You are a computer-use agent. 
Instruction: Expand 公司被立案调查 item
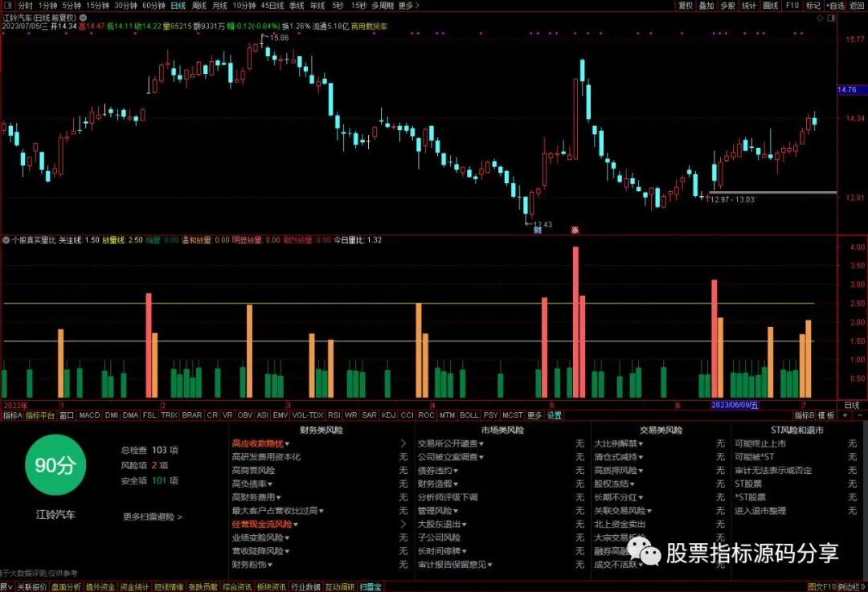tap(451, 457)
